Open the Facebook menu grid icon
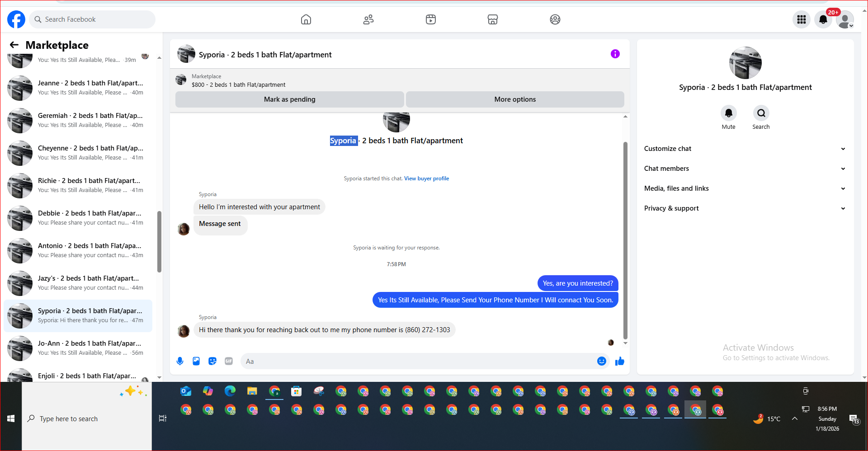868x451 pixels. (802, 19)
